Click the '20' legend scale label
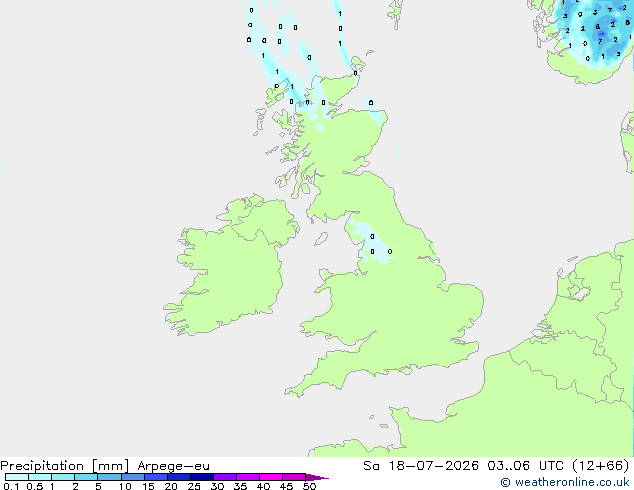Image resolution: width=634 pixels, height=490 pixels. coord(171,486)
